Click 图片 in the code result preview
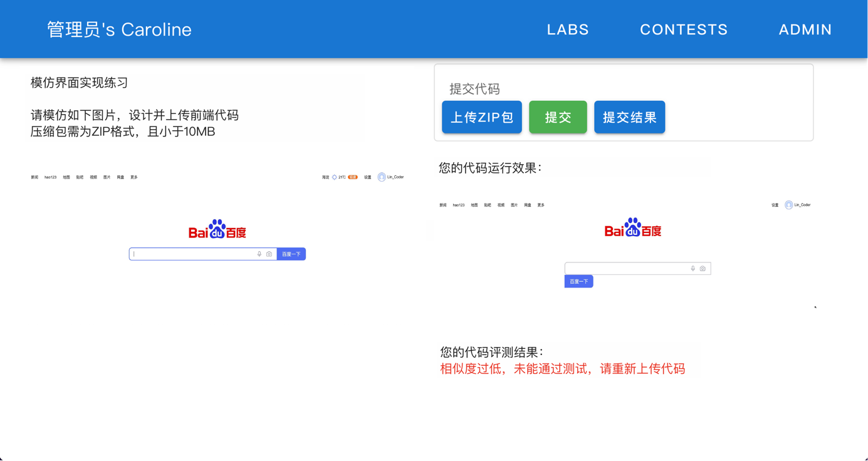Viewport: 868px width, 461px height. (x=514, y=205)
